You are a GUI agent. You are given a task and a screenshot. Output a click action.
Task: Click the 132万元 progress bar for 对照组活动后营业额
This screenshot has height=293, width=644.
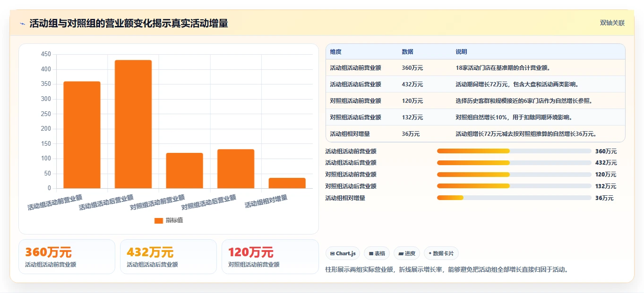tap(514, 186)
